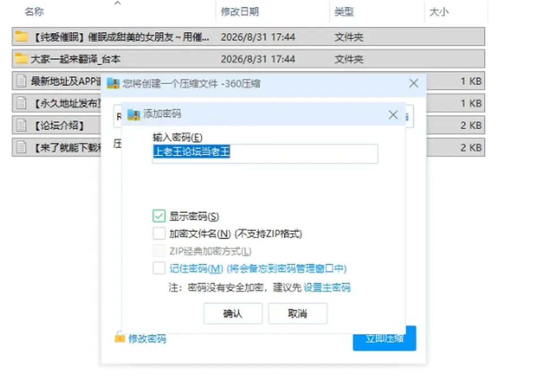Sort files by 修改日期 column header
Image resolution: width=542 pixels, height=392 pixels.
tap(240, 12)
